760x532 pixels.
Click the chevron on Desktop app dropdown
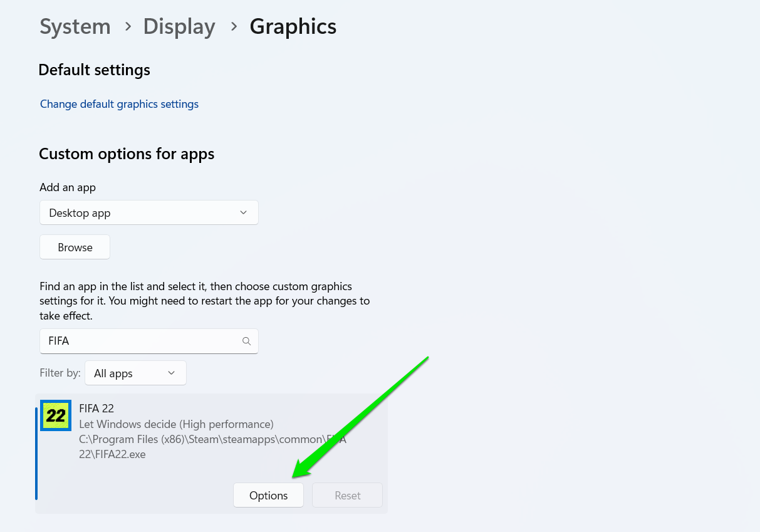click(243, 212)
